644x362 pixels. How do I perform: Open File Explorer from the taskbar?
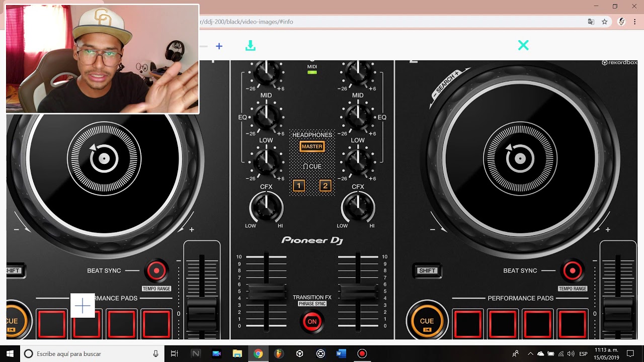[237, 353]
